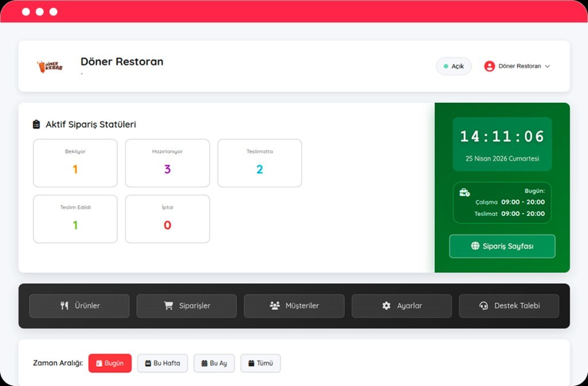
Task: Click the clipboard icon beside Aktif Sipariş Statüleri
Action: pyautogui.click(x=36, y=124)
